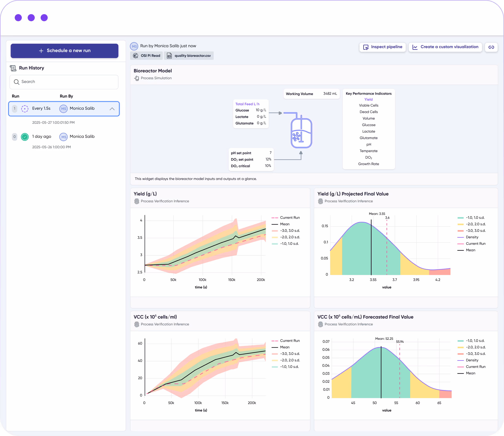Select Growth Rate performance indicator
The image size is (504, 436).
click(x=369, y=164)
